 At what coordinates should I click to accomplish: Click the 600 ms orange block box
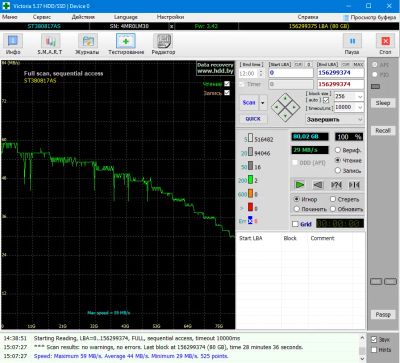250,194
